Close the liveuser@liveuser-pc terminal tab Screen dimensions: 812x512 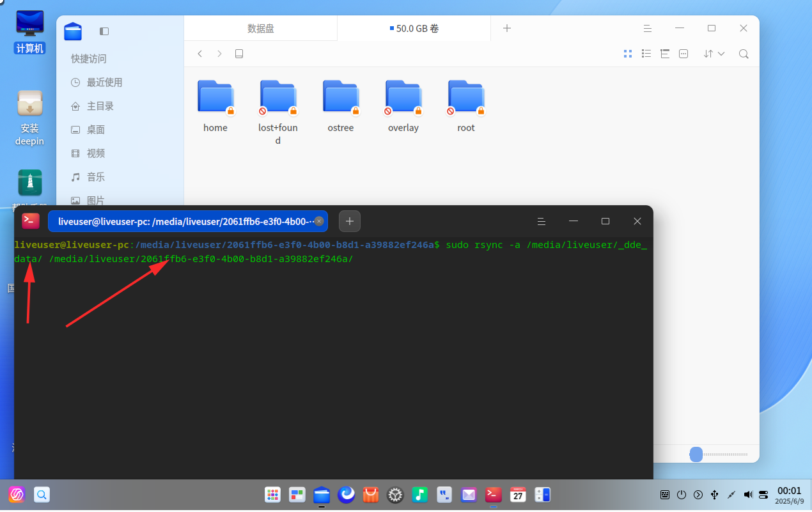point(319,221)
